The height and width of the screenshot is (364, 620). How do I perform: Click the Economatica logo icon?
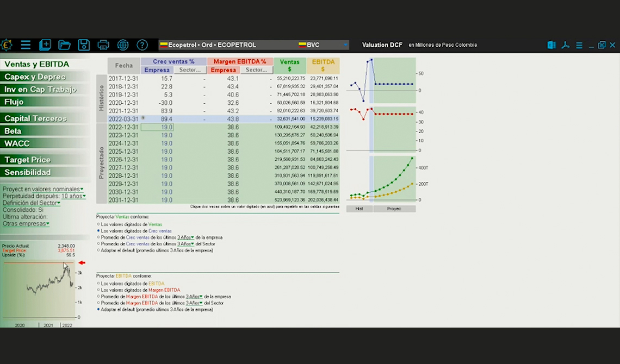(x=7, y=45)
